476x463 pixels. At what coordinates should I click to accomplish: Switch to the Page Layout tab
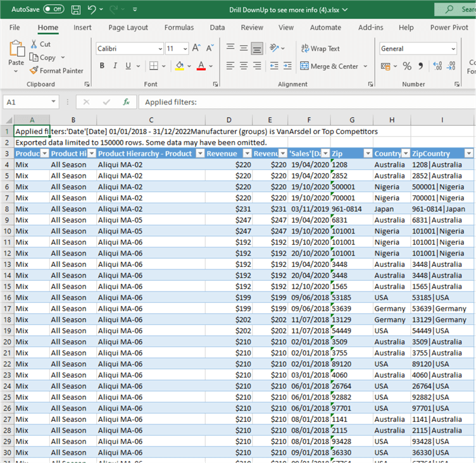(128, 27)
